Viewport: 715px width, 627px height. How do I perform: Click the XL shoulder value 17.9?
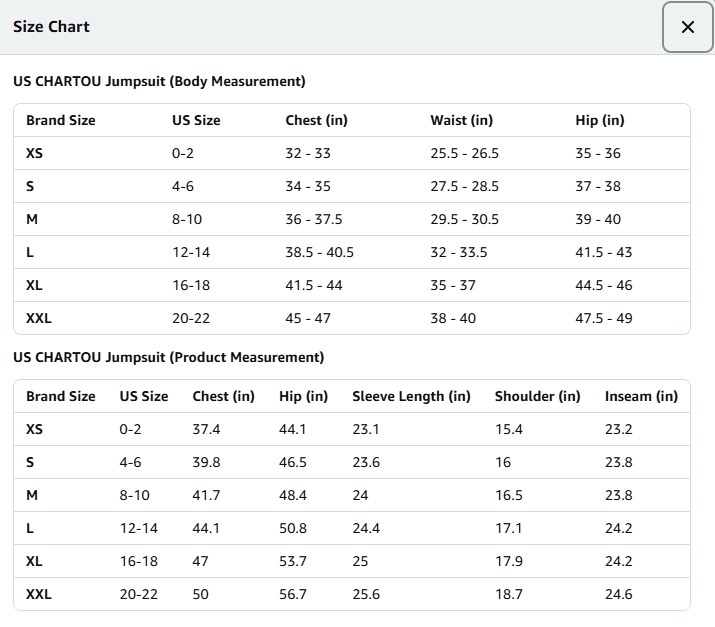(509, 561)
